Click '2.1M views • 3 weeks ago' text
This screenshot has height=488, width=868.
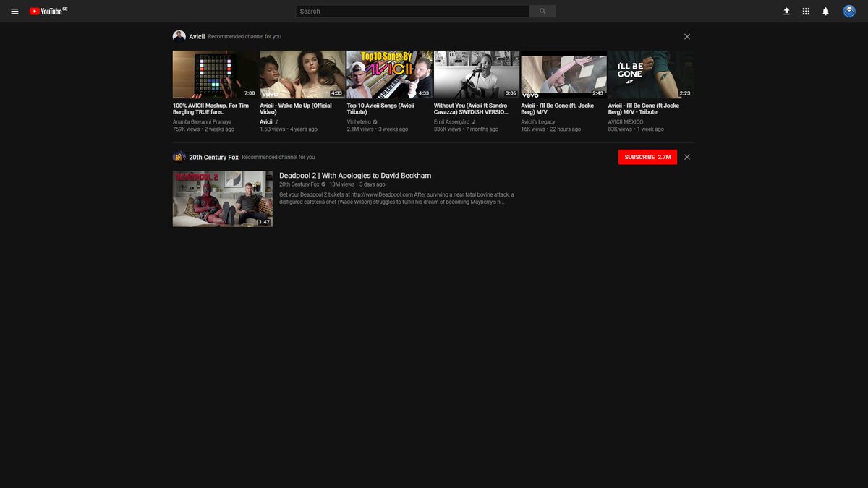point(378,129)
